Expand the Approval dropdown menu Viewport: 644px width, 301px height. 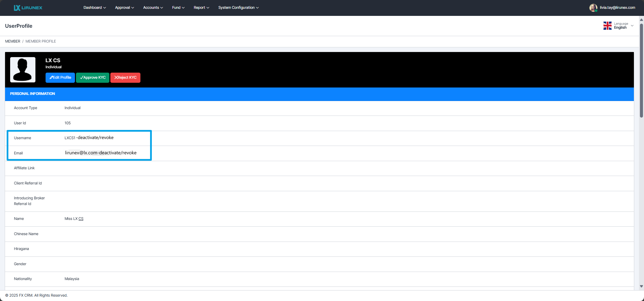point(124,8)
